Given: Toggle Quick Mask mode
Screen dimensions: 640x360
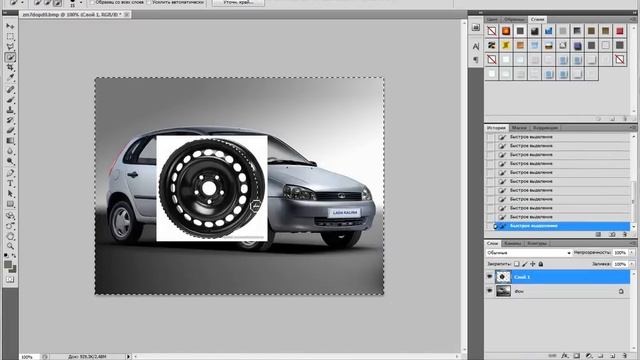Looking at the screenshot, I should point(10,280).
